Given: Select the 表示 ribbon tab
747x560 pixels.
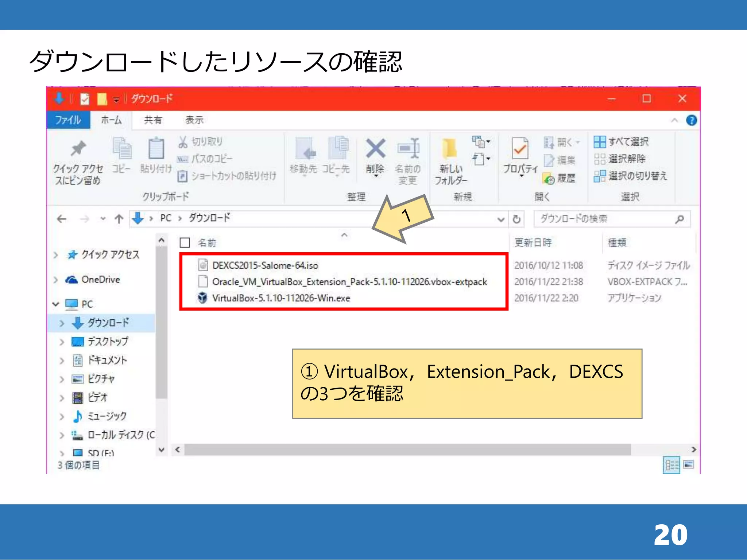Looking at the screenshot, I should coord(194,120).
